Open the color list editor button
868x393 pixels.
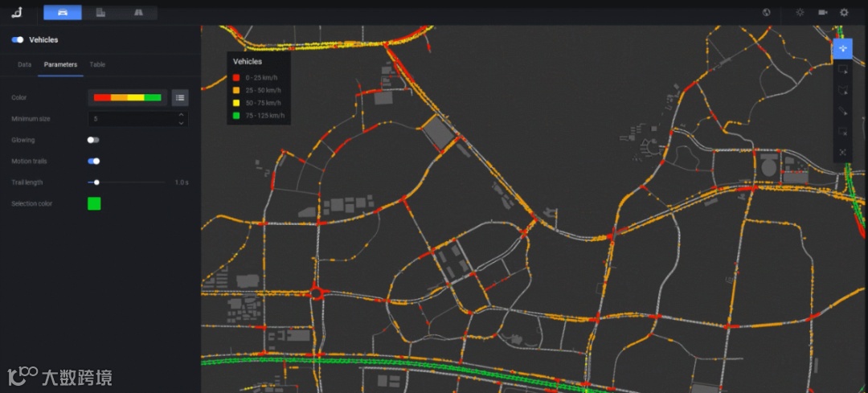180,97
